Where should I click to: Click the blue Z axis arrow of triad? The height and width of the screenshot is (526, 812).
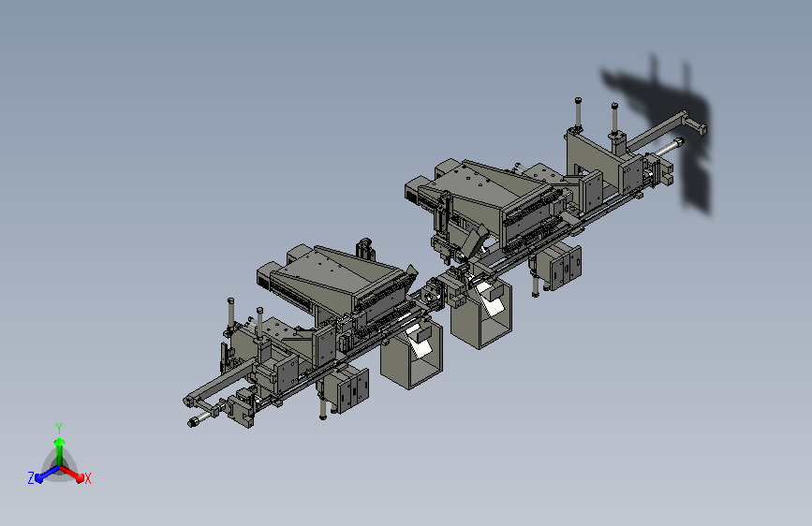tap(47, 475)
